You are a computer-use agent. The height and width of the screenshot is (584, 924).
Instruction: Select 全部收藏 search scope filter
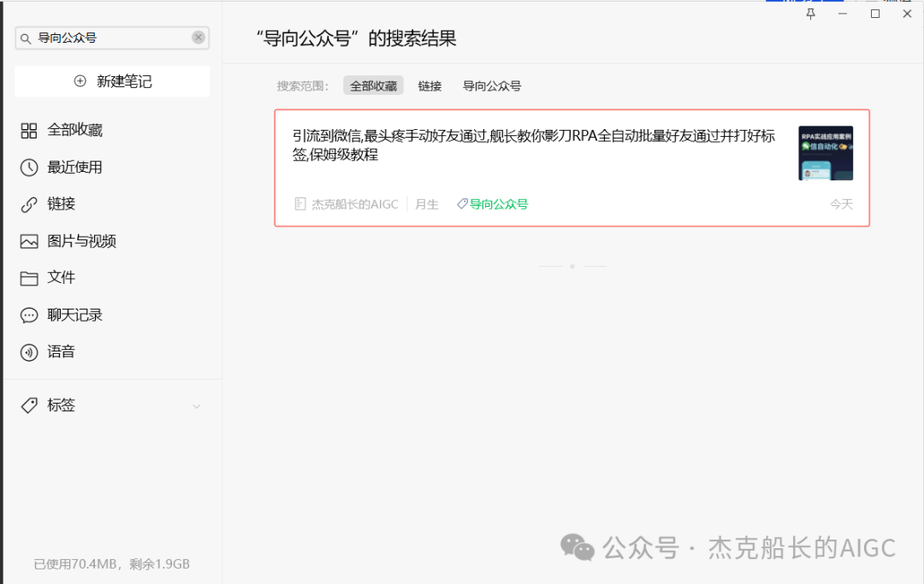click(x=374, y=86)
